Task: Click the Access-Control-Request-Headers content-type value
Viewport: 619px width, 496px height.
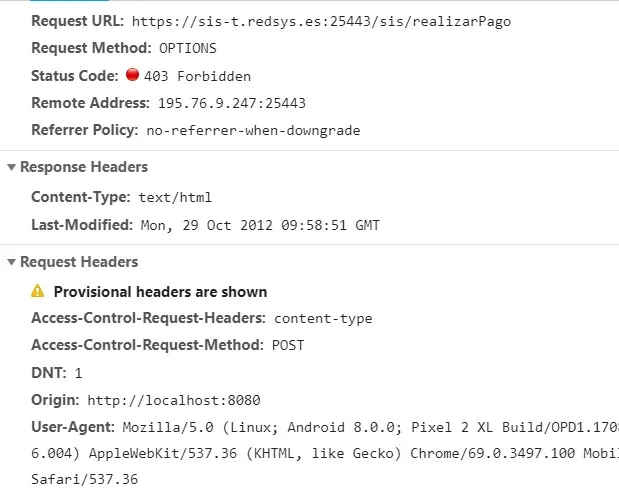Action: pyautogui.click(x=323, y=318)
